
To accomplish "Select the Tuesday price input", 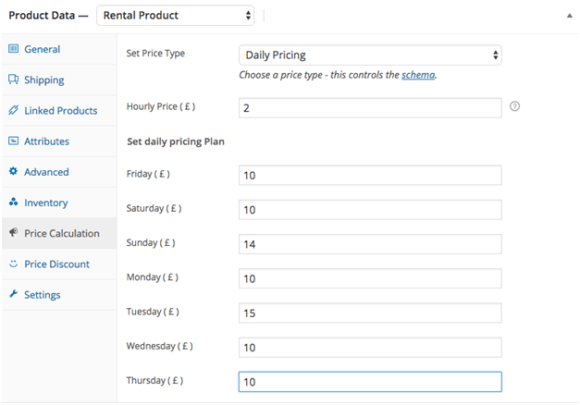I will 370,313.
